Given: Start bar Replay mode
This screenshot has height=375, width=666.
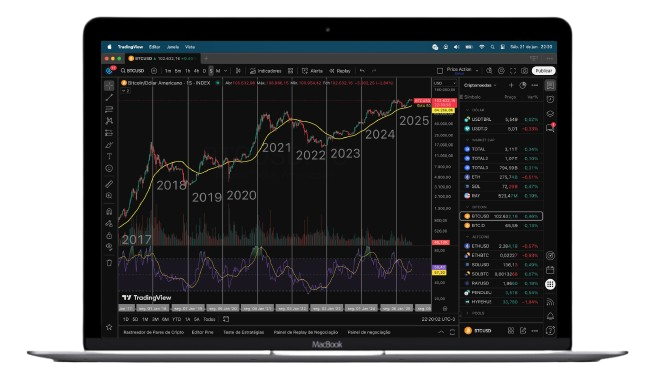Looking at the screenshot, I should point(340,71).
